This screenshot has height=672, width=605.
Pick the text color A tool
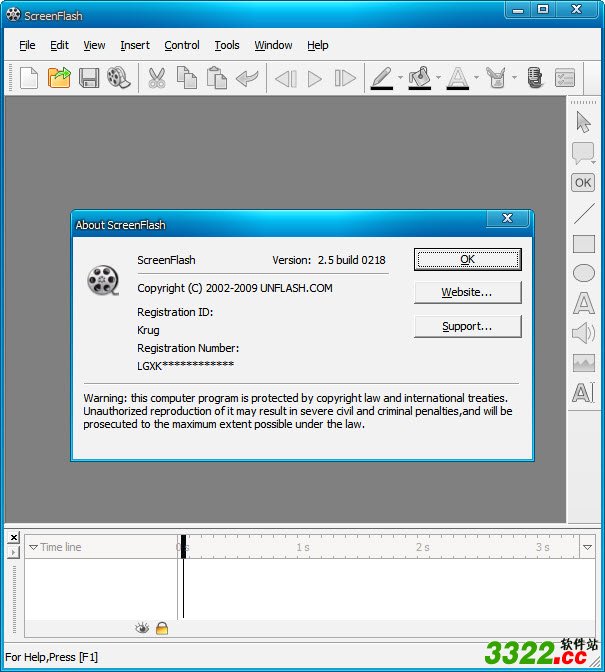[x=458, y=78]
